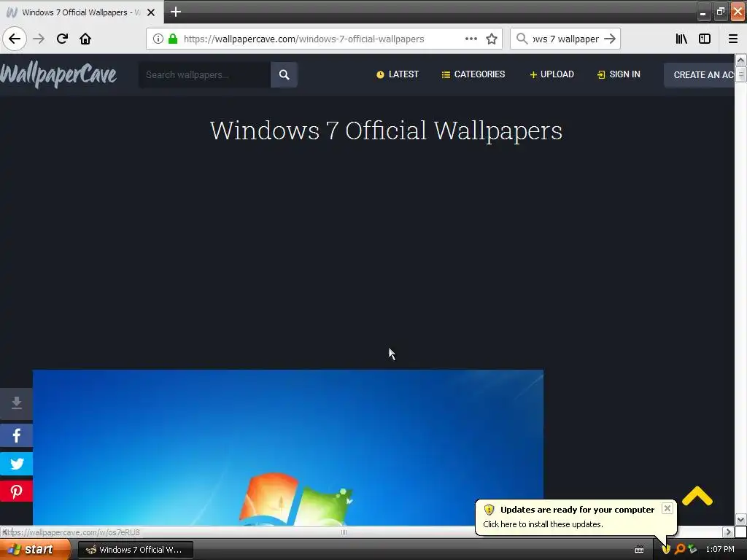Click the Windows 7 Official Wallpapers heading
Screen dimensions: 747x560
click(386, 131)
